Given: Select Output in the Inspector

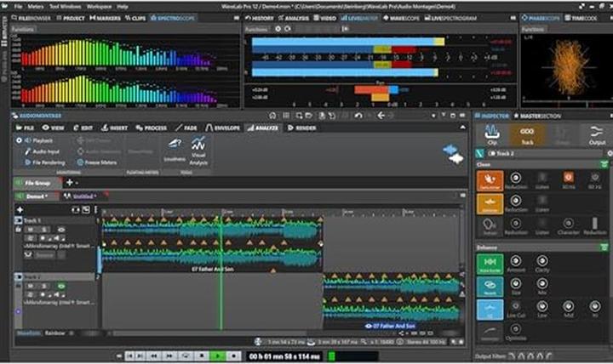Looking at the screenshot, I should click(597, 134).
